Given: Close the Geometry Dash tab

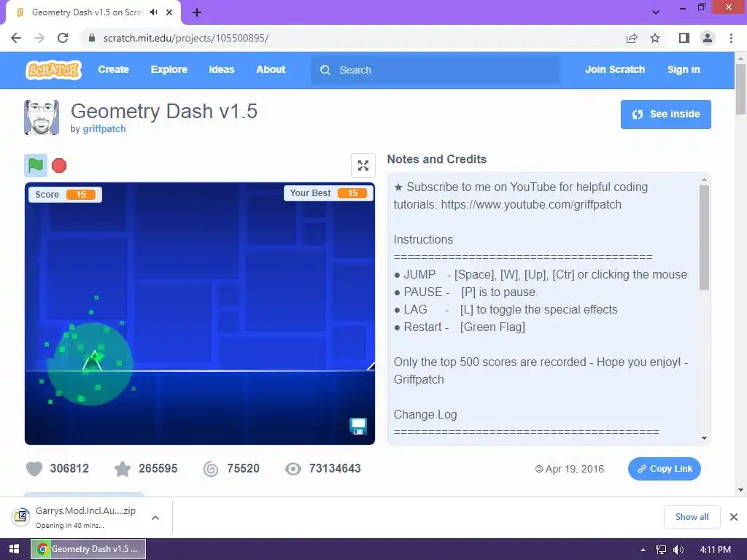Looking at the screenshot, I should point(169,12).
